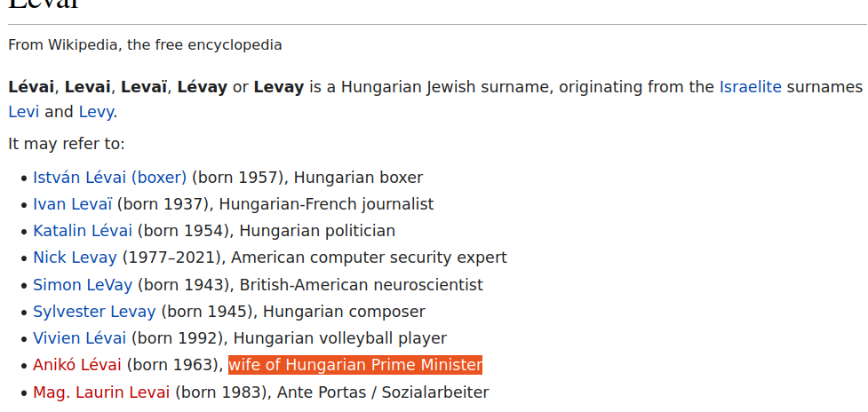Follow the Levi surname link
This screenshot has height=412, width=868.
pos(23,112)
